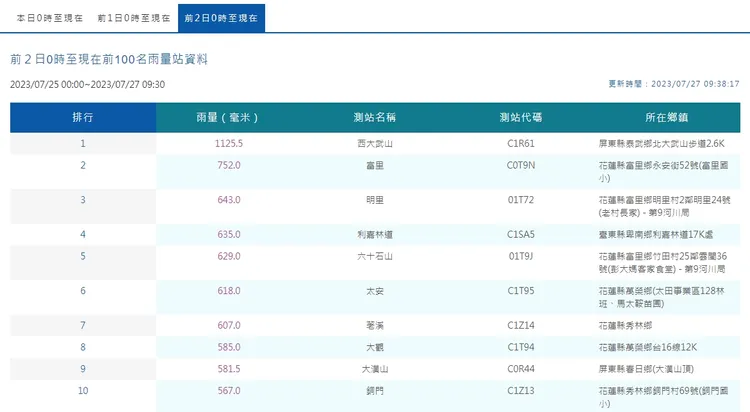Click rainfall value 1125.5
The image size is (750, 412).
pos(229,143)
